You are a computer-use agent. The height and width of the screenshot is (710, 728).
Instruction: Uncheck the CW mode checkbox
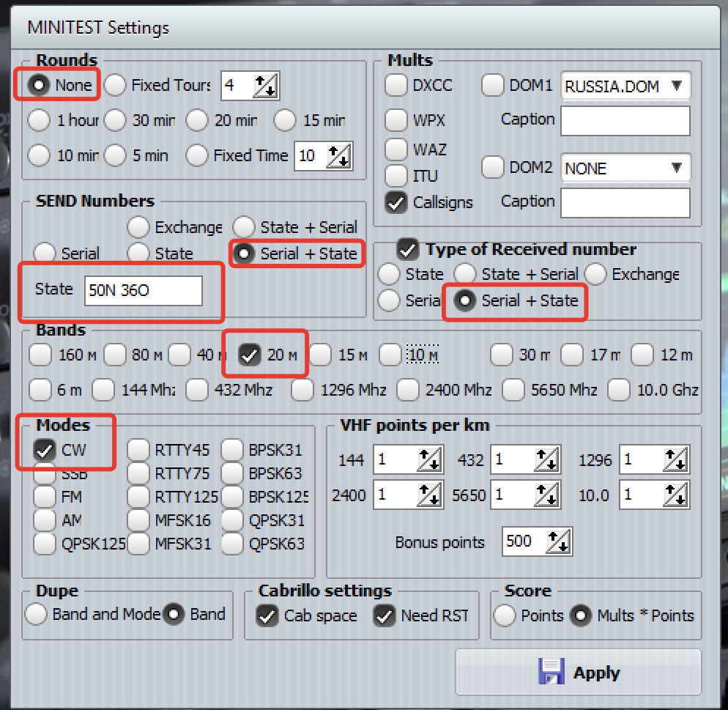tap(45, 450)
